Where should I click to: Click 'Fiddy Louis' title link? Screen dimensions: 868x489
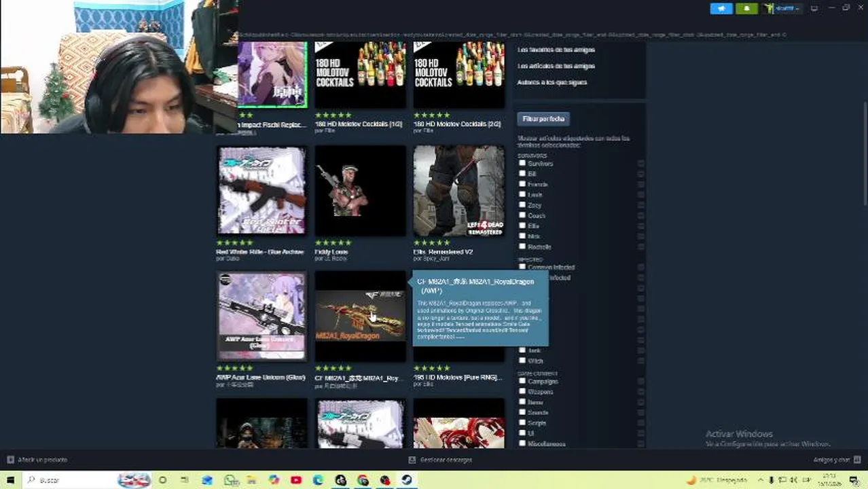coord(331,252)
